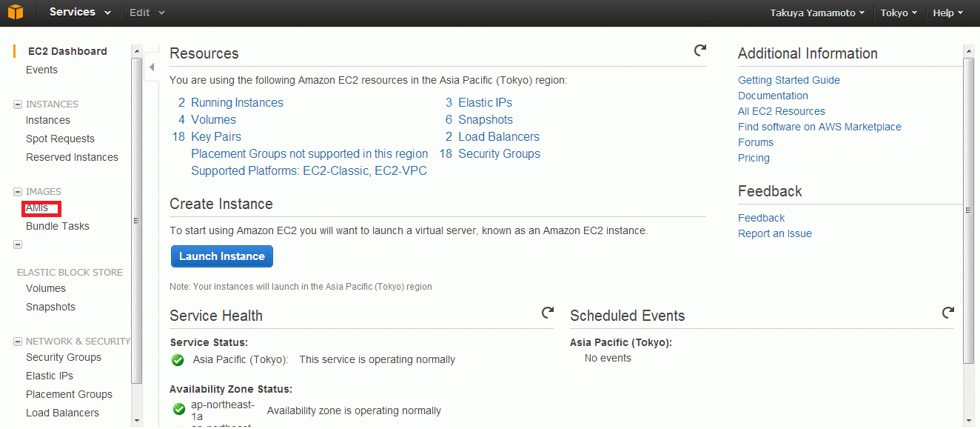Viewport: 980px width, 429px height.
Task: Click the green check icon beside Asia Pacific (Tokyo)
Action: click(178, 360)
